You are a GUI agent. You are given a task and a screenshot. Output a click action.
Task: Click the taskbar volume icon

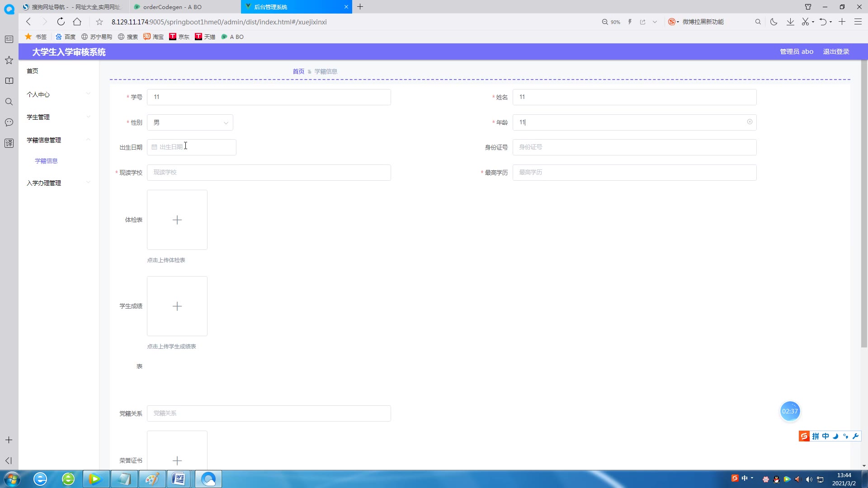(x=809, y=479)
